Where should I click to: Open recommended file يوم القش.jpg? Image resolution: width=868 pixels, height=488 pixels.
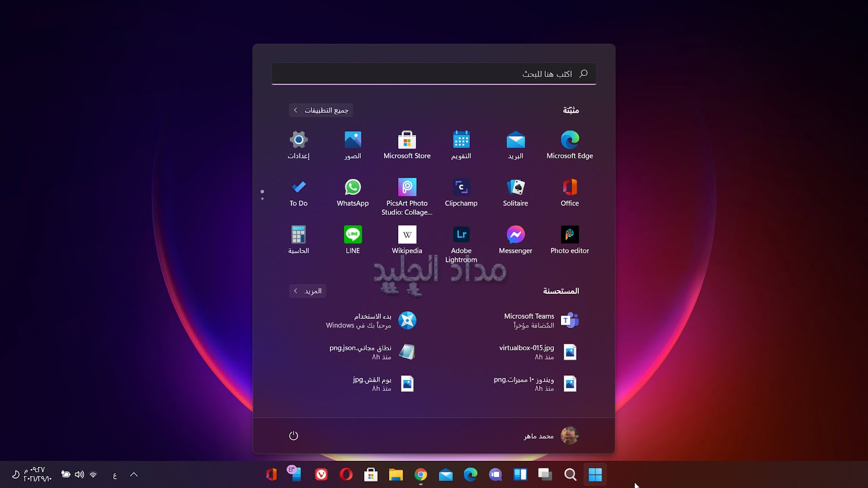click(x=384, y=384)
